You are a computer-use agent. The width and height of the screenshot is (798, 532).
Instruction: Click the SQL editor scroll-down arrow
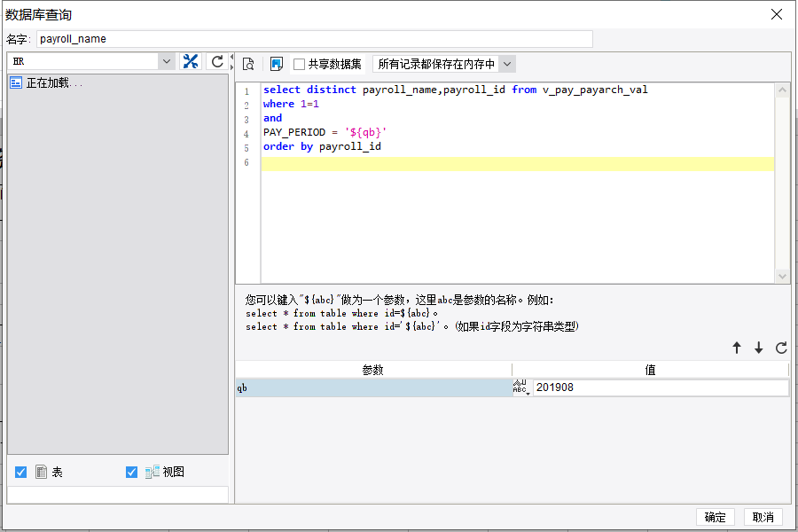coord(782,276)
